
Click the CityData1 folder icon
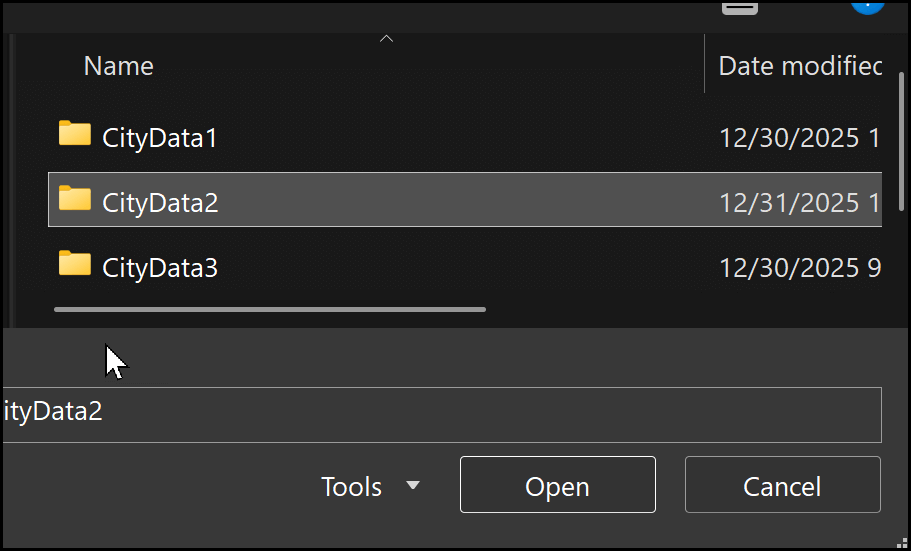pyautogui.click(x=75, y=134)
